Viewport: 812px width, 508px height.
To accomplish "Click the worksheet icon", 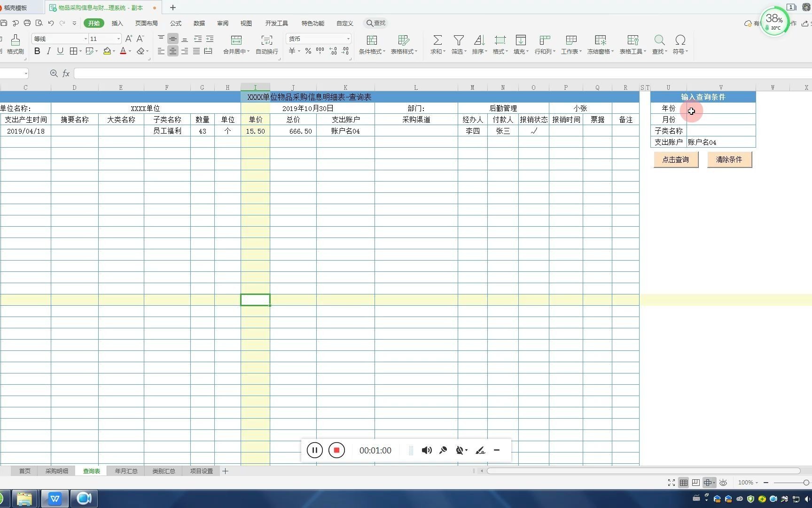I will click(571, 40).
